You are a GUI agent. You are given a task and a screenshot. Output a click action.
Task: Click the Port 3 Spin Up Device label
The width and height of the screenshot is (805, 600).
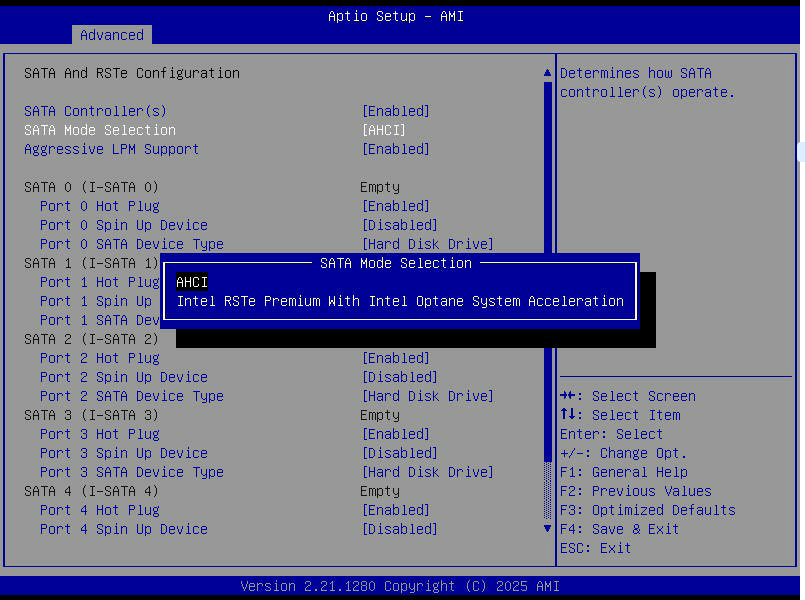click(x=124, y=453)
